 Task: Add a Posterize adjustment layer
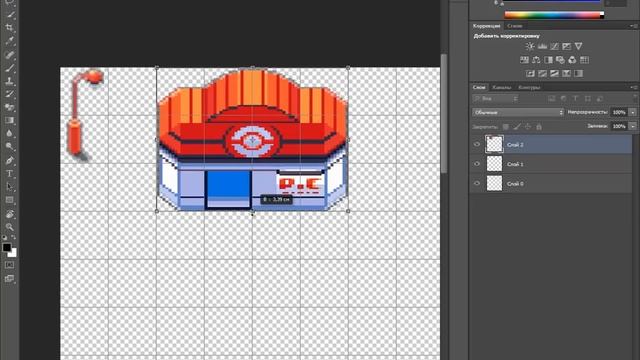[542, 73]
